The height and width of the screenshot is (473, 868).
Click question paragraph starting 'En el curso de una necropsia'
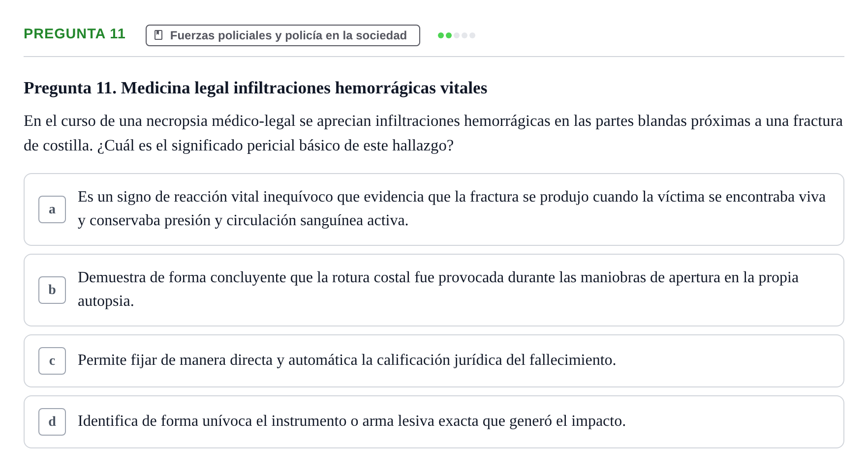433,133
